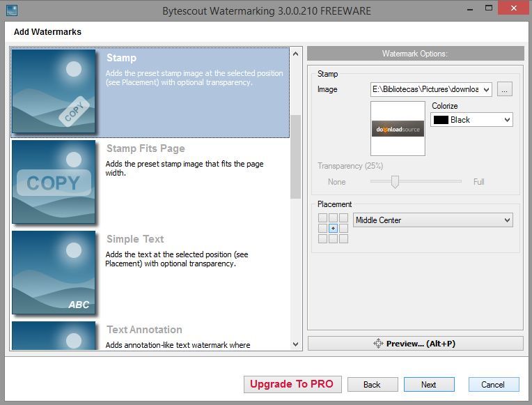Viewport: 532px width, 405px height.
Task: Click the Stamp Fits Page title
Action: (146, 148)
